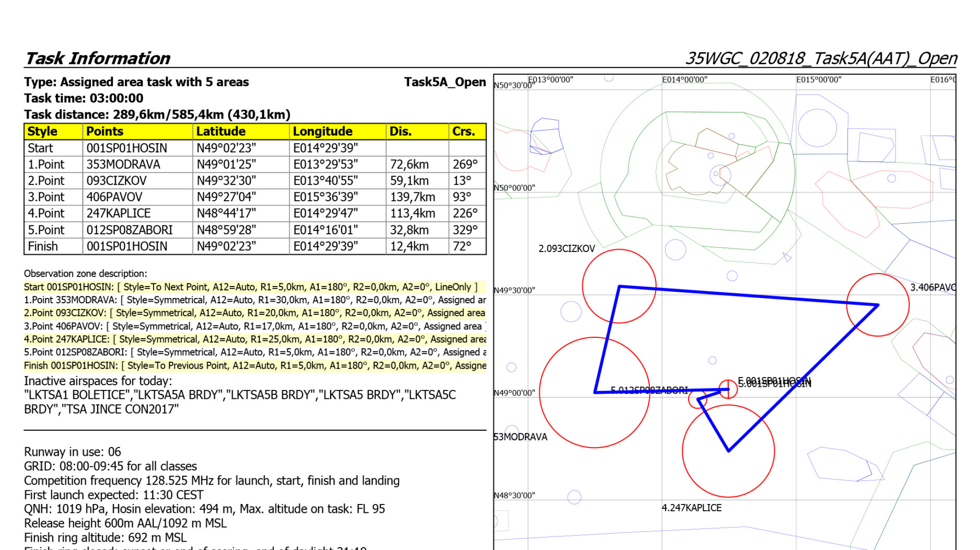Click the Latitude column header
Screen dimensions: 980x550
pyautogui.click(x=220, y=131)
